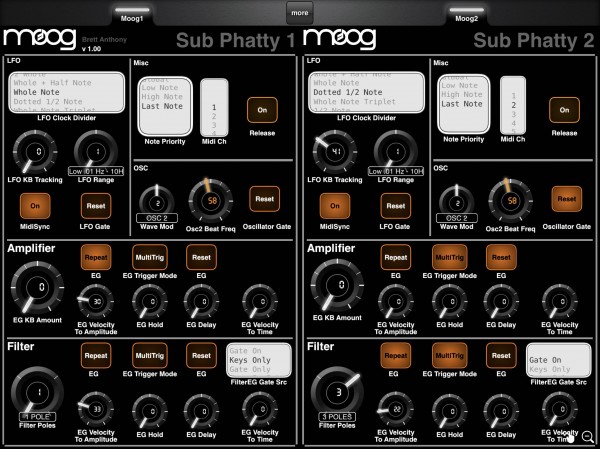Toggle MidiSync On in Sub Phatty 1

35,206
